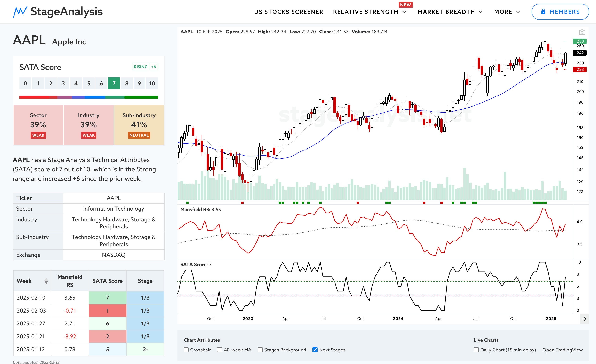Image resolution: width=596 pixels, height=364 pixels.
Task: Click the SATA score color gradient bar
Action: pyautogui.click(x=89, y=97)
